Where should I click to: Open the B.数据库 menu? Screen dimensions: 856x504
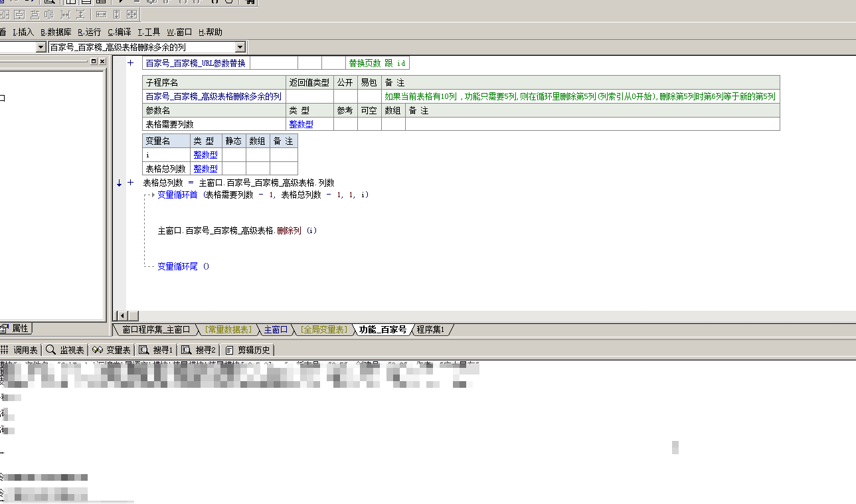point(56,32)
